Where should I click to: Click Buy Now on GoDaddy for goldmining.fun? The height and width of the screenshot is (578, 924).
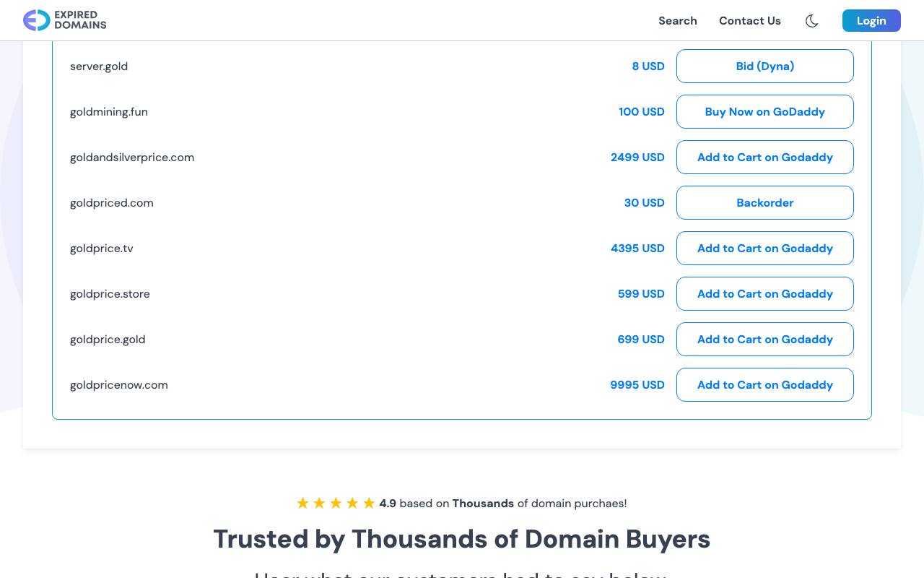click(x=765, y=111)
